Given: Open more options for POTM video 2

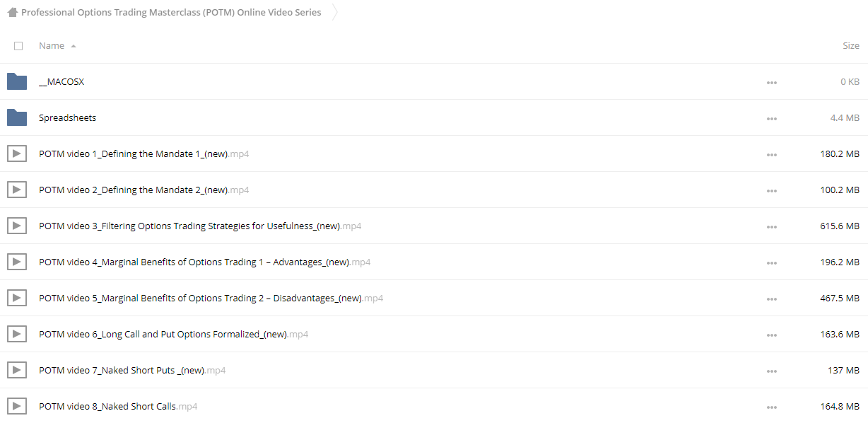Looking at the screenshot, I should click(772, 191).
